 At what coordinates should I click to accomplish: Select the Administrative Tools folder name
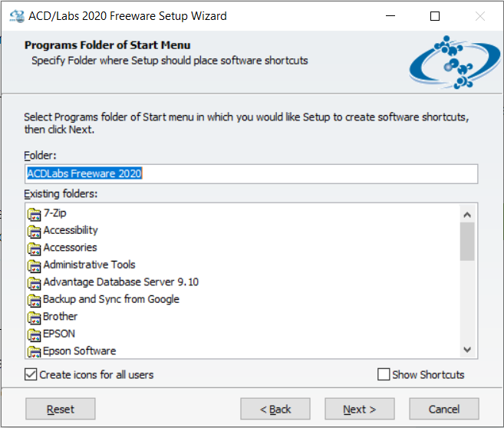click(x=89, y=265)
